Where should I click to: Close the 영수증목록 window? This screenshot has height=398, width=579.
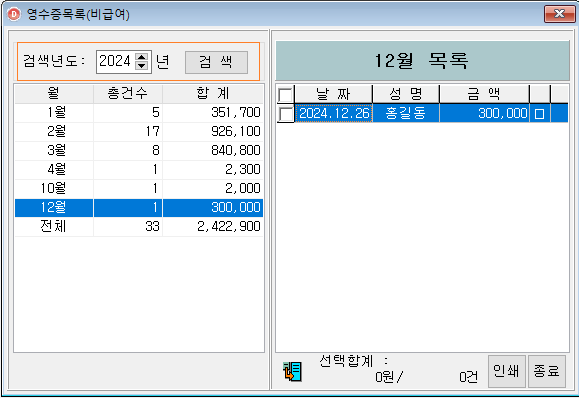pos(559,14)
